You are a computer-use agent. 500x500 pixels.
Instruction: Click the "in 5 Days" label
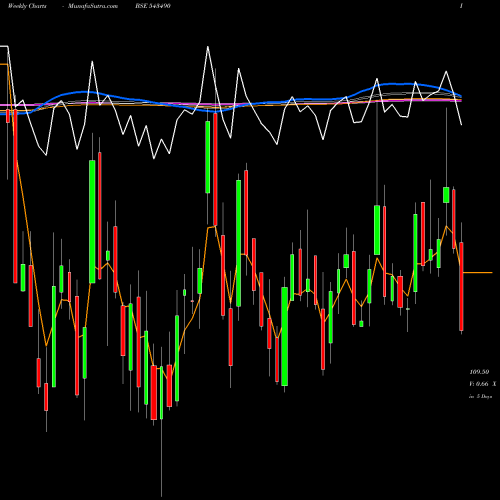[480, 396]
